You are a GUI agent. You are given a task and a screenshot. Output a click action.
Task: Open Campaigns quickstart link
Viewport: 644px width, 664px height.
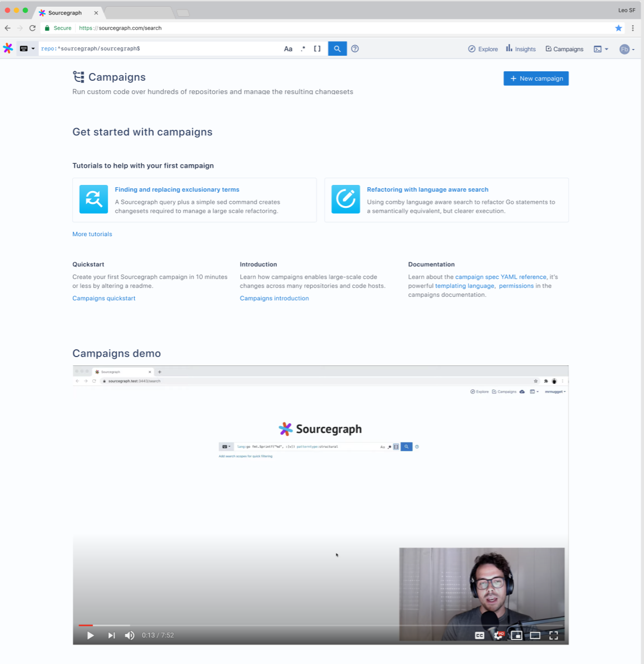[104, 298]
